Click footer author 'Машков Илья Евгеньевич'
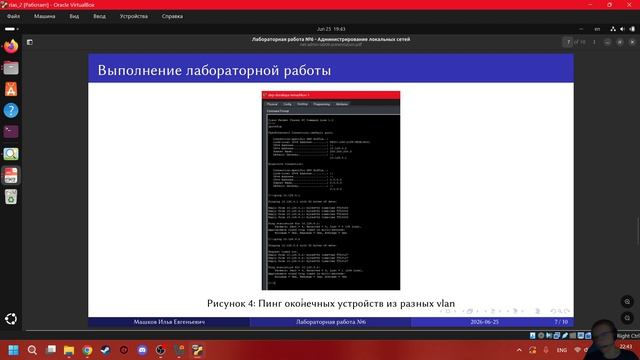The width and height of the screenshot is (640, 360). click(x=169, y=322)
